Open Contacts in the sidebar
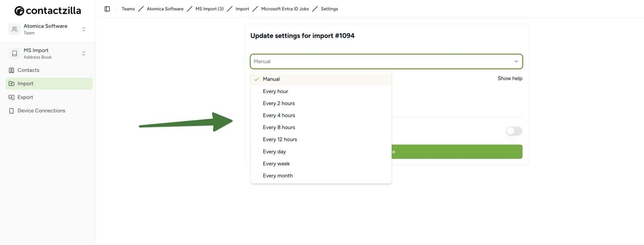Screen dimensions: 644x245 (49, 70)
